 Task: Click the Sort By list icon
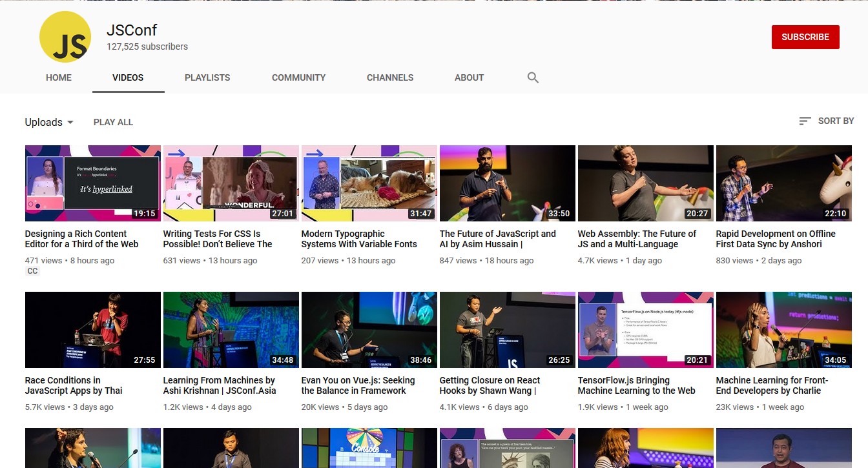[x=805, y=121]
